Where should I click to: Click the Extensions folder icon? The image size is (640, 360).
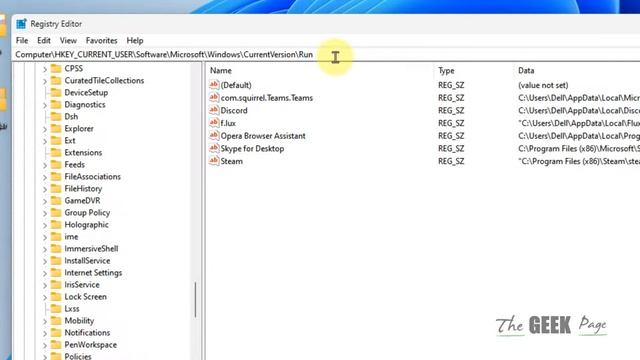[x=56, y=153]
